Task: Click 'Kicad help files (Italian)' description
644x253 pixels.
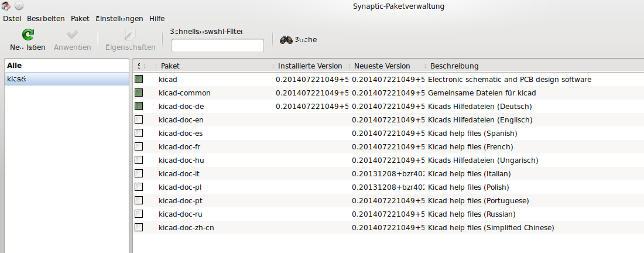Action: tap(470, 174)
